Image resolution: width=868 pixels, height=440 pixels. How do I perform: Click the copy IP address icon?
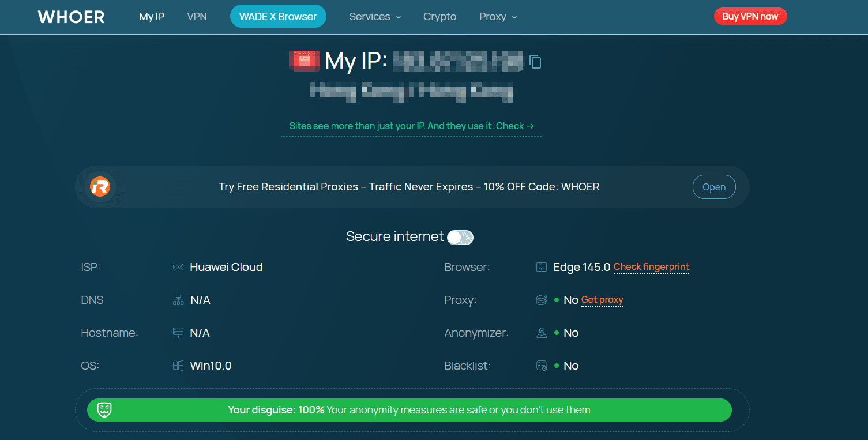point(535,62)
